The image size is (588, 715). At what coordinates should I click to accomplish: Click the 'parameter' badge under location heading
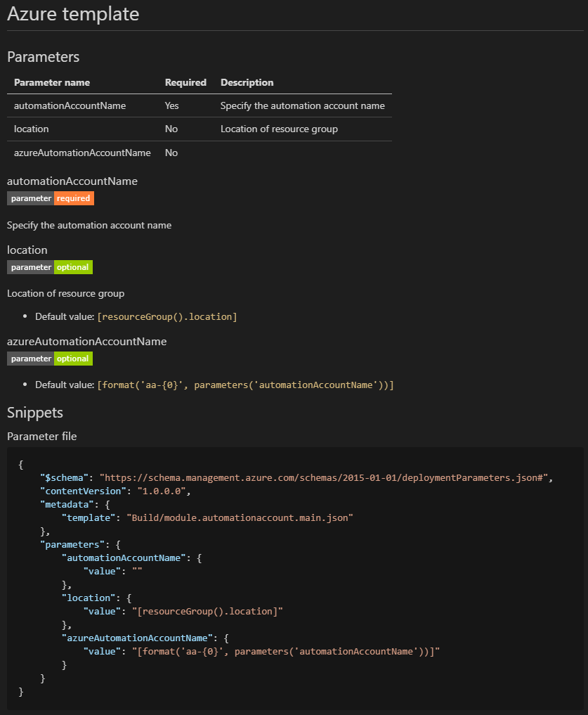[x=30, y=267]
